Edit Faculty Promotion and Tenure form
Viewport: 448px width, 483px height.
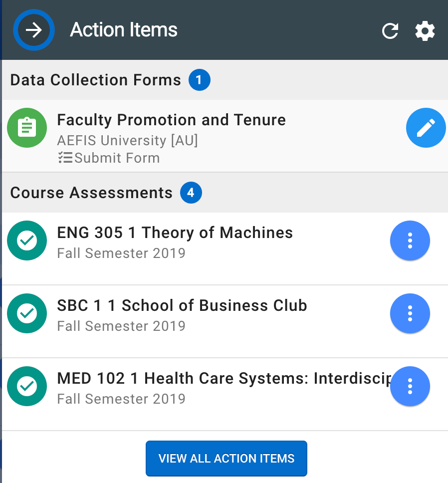[x=426, y=128]
